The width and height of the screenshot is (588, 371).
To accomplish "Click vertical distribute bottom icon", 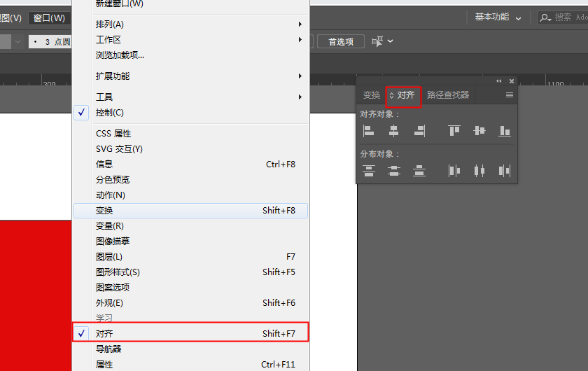I will pos(419,171).
